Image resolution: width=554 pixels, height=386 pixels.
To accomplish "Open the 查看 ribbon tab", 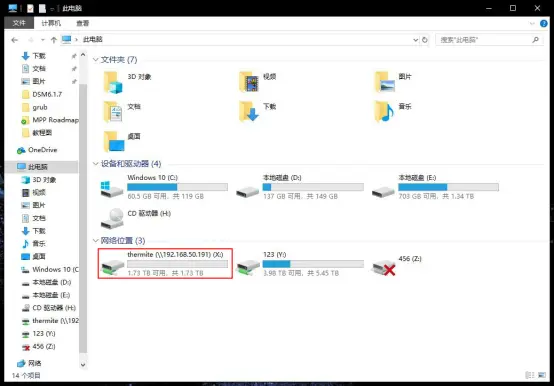I will click(x=83, y=23).
